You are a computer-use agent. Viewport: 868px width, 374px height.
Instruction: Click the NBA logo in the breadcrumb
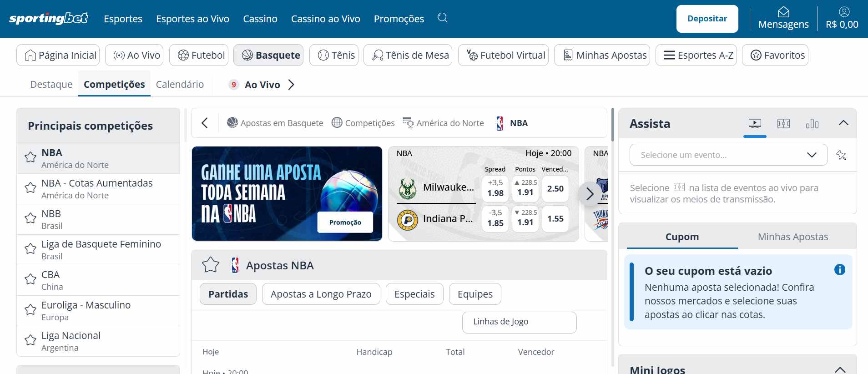coord(500,123)
